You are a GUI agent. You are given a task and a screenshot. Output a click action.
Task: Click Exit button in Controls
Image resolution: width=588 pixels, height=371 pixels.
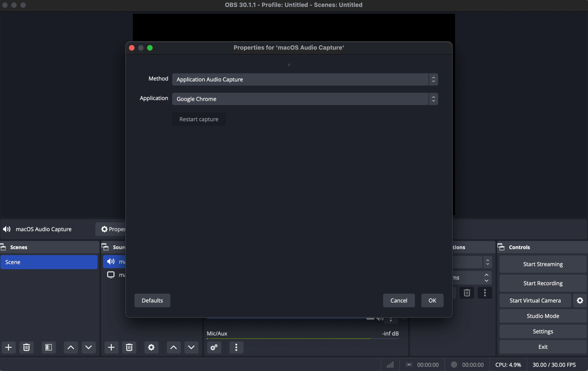click(x=543, y=347)
